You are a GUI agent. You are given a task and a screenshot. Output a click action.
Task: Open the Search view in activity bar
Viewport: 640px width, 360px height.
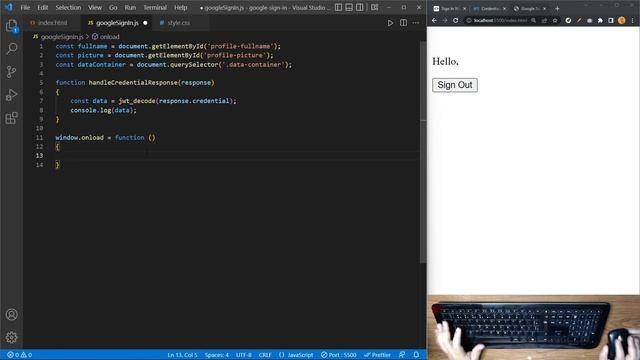(11, 49)
